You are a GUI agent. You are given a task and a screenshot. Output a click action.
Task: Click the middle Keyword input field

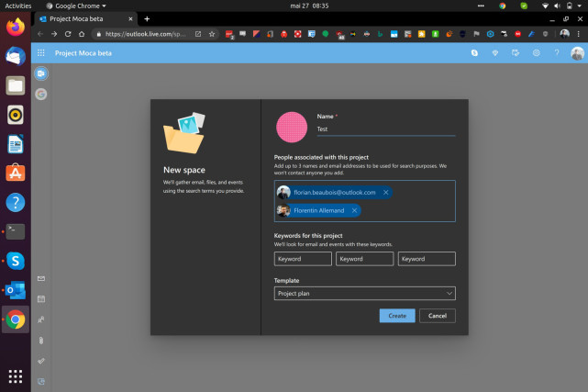pos(364,259)
